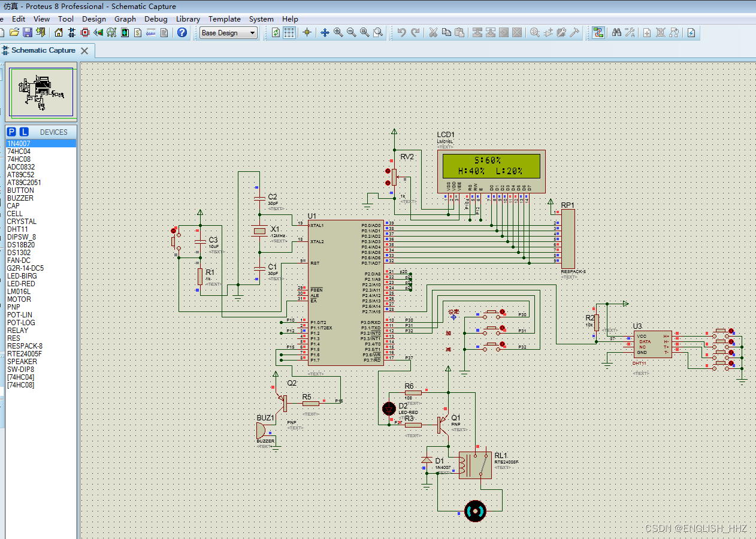Screen dimensions: 756x539
Task: Select 1N4007 in the devices list
Action: point(41,144)
